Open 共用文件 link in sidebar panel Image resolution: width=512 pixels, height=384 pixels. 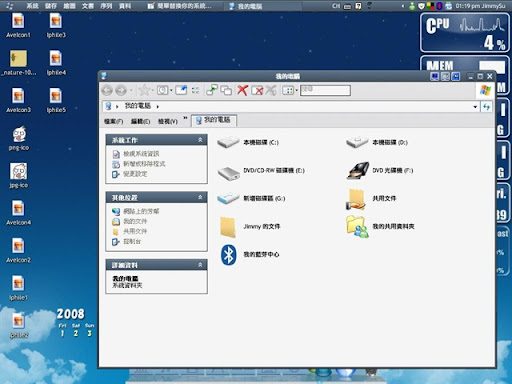coord(135,231)
